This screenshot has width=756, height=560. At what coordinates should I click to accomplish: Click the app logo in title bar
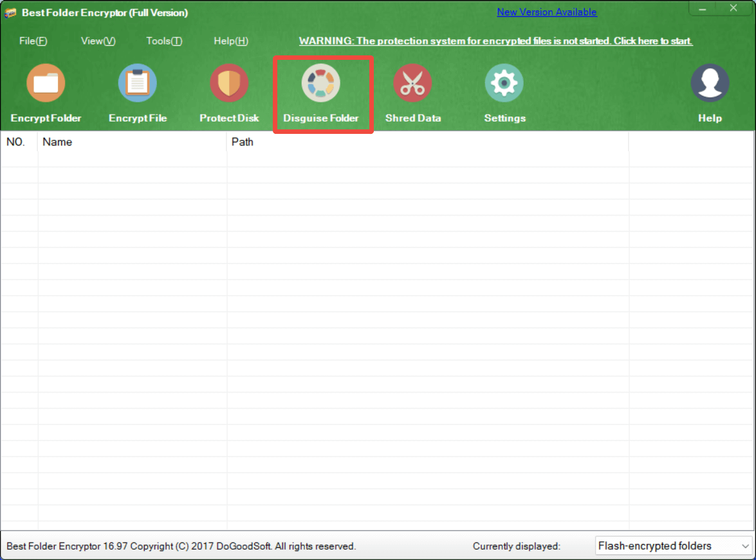click(10, 13)
